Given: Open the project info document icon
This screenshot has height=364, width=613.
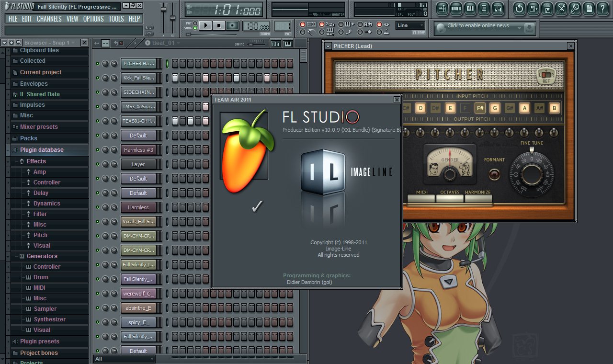Looking at the screenshot, I should (589, 8).
